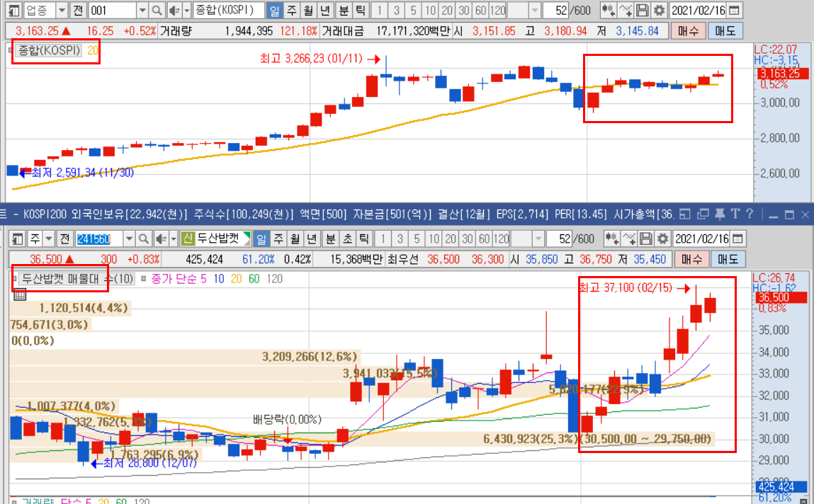Click the speaker icon in KOSPI chart toolbar

(x=174, y=11)
